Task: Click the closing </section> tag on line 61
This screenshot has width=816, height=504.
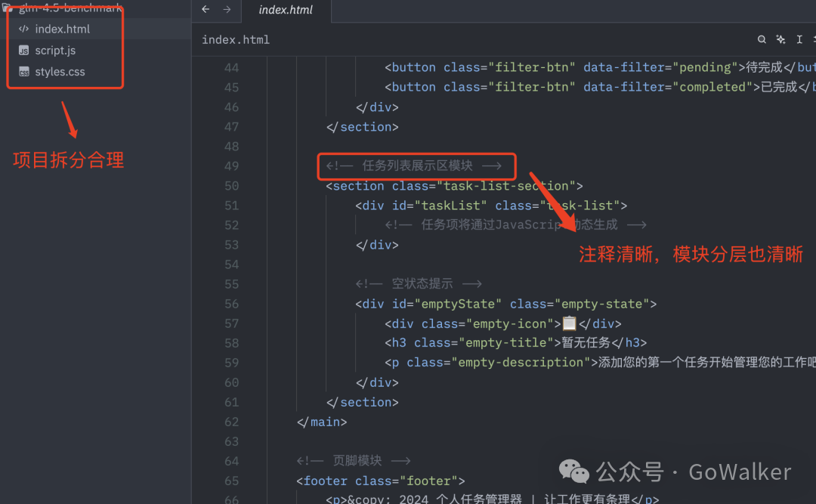Action: point(362,403)
